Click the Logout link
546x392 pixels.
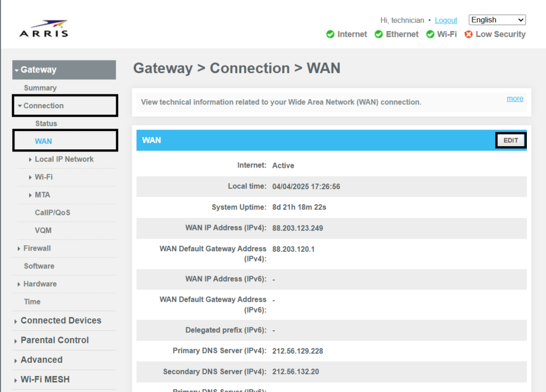pyautogui.click(x=446, y=20)
